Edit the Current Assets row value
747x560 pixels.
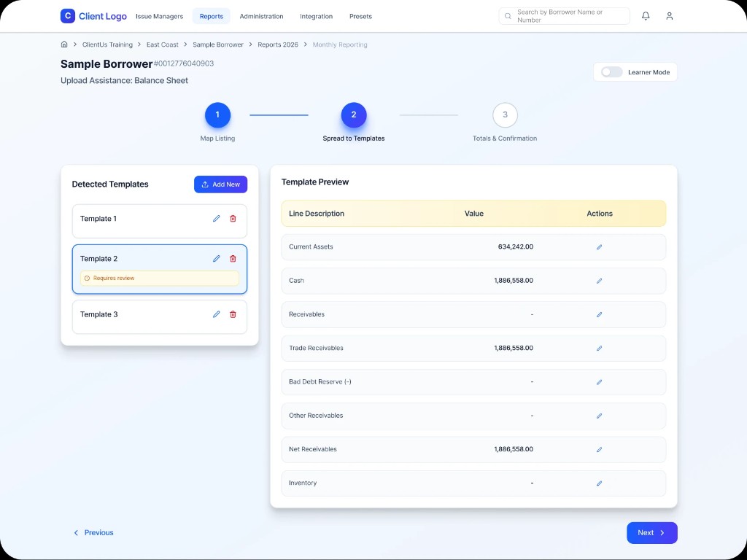(x=600, y=247)
